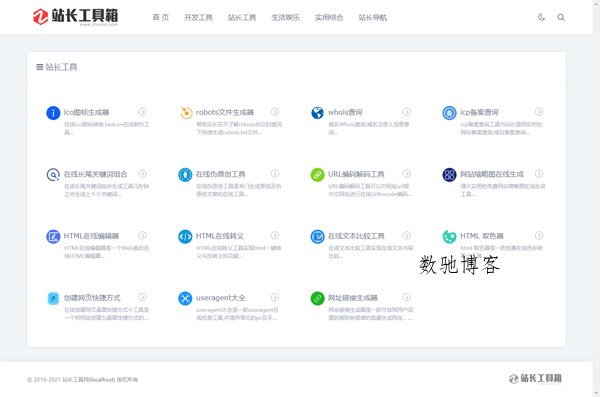This screenshot has width=600, height=397.
Task: Open 生活娱乐 menu
Action: click(285, 17)
